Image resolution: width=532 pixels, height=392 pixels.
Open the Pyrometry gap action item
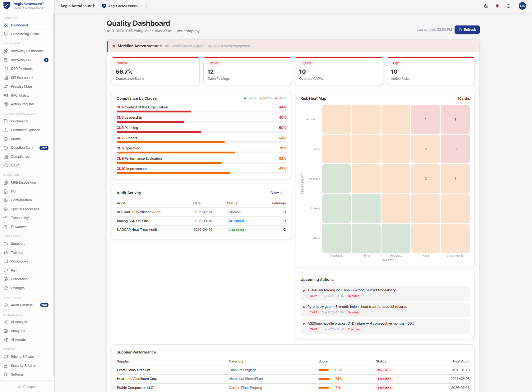385,310
